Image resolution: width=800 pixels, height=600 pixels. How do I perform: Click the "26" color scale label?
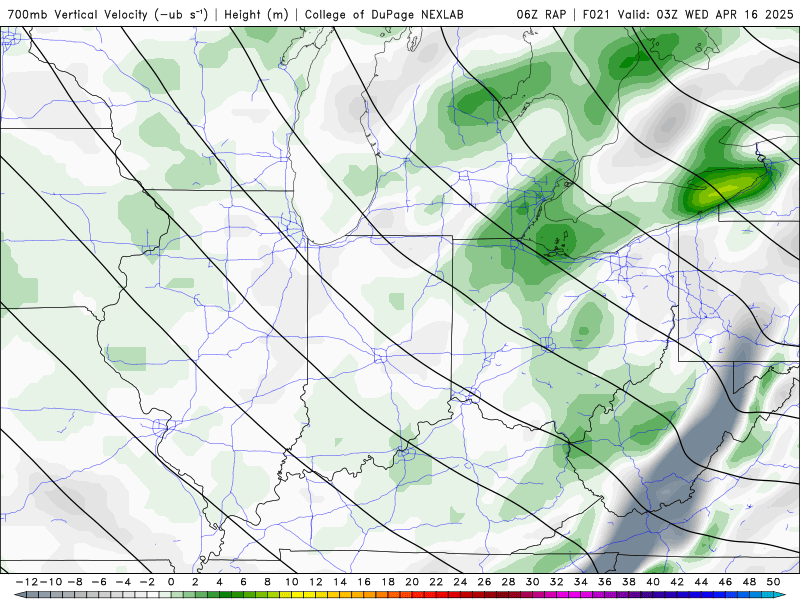point(484,582)
